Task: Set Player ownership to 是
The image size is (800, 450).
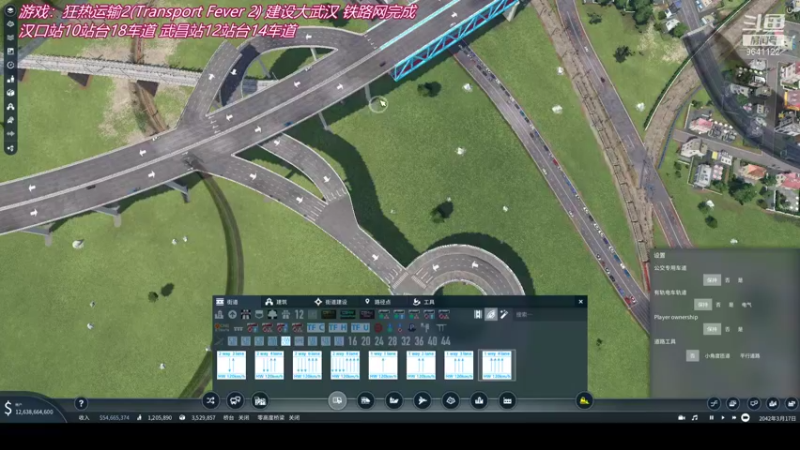Action: pyautogui.click(x=740, y=329)
